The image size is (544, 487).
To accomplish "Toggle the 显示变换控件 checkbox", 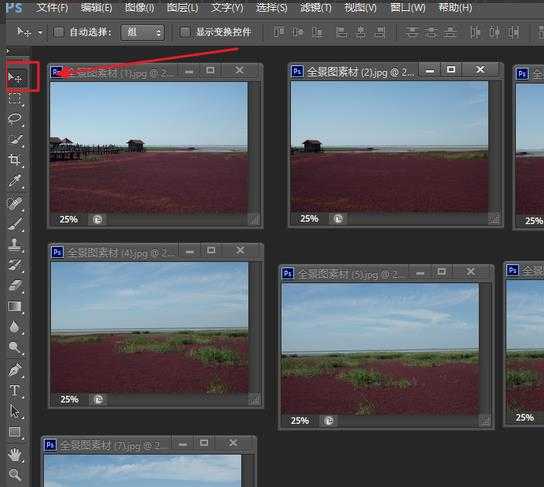I will pyautogui.click(x=185, y=32).
